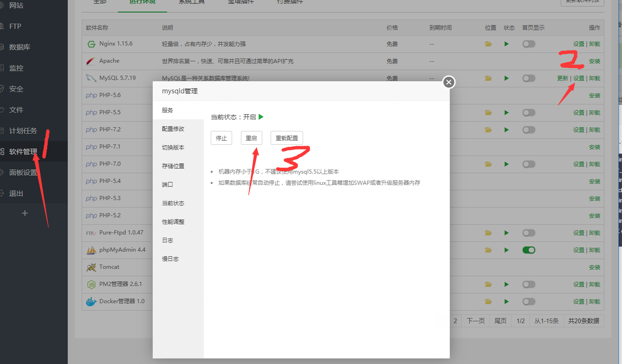View the 慢日志 tab
The height and width of the screenshot is (364, 622).
(178, 259)
